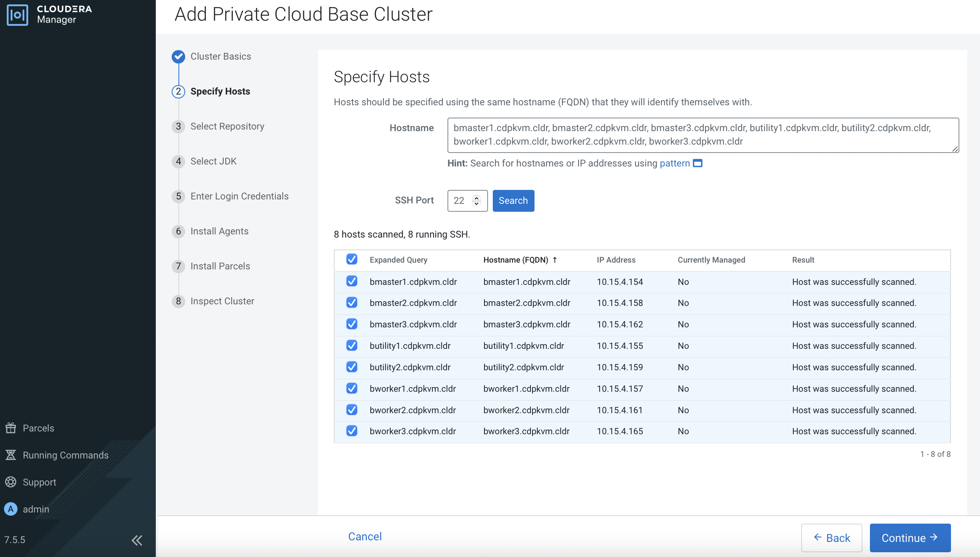Deselect the butility2.cdpkvm.cldr row checkbox
Viewport: 980px width, 557px height.
[x=352, y=367]
